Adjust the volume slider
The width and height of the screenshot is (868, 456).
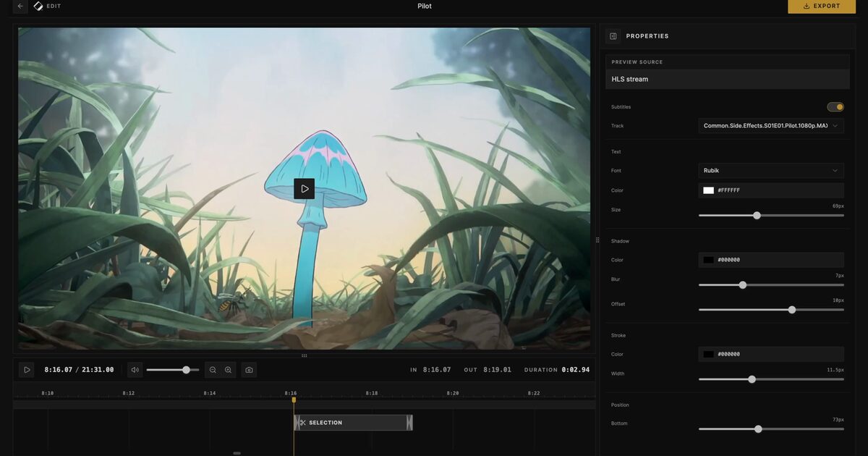pos(173,370)
